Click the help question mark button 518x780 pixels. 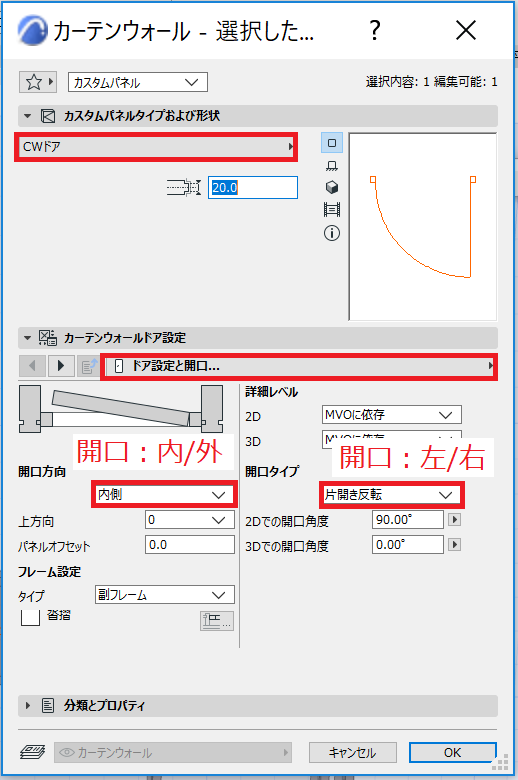tap(375, 30)
